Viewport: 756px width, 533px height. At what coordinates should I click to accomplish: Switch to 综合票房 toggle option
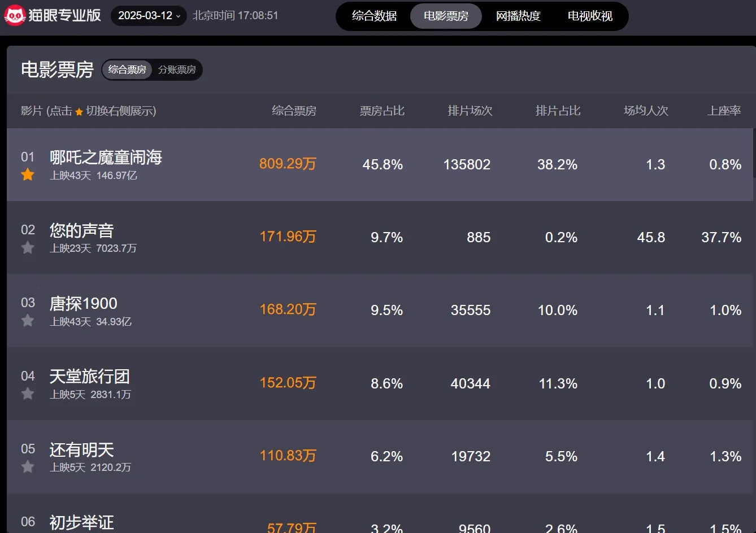[x=127, y=69]
